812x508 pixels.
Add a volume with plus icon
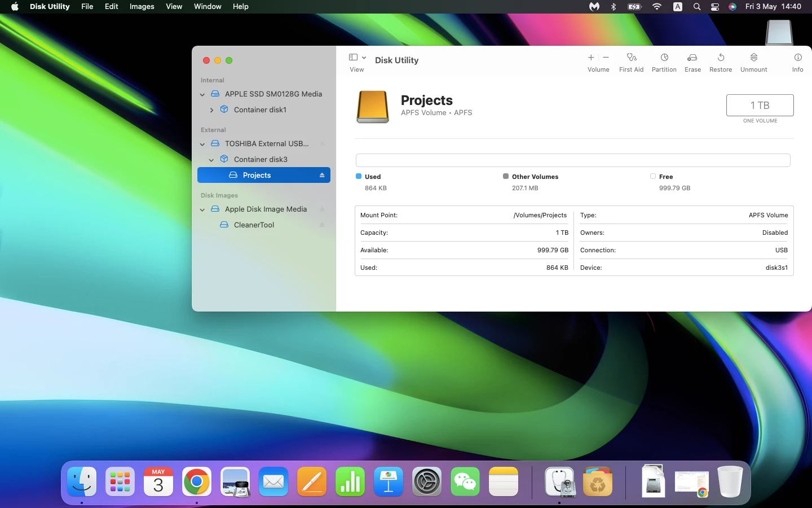click(x=591, y=58)
